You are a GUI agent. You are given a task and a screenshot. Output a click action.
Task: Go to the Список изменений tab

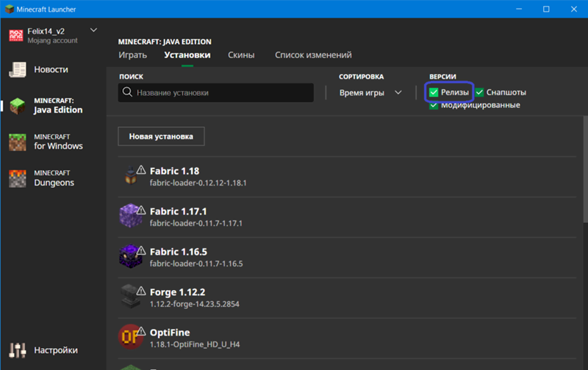click(x=313, y=55)
